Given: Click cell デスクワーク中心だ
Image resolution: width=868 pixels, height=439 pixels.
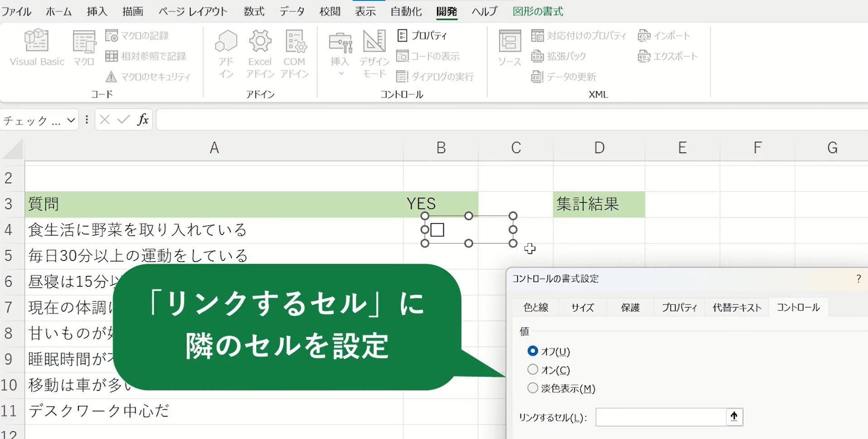Looking at the screenshot, I should click(x=214, y=411).
